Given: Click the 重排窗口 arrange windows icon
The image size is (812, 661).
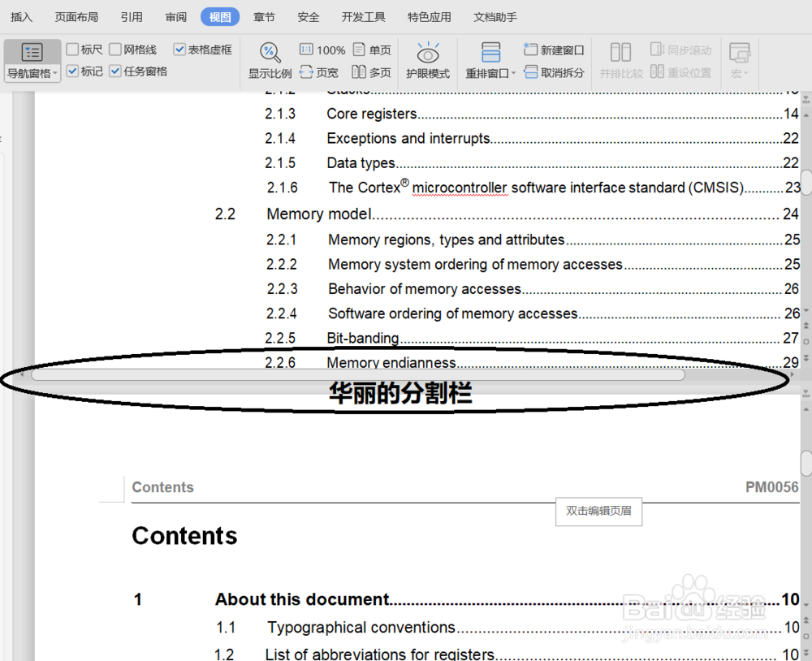Looking at the screenshot, I should click(490, 52).
